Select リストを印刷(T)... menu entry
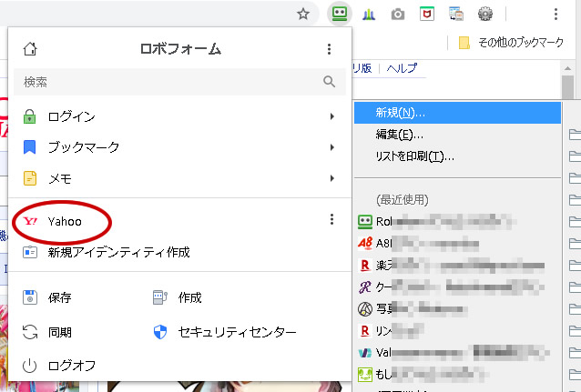The image size is (581, 392). [x=458, y=156]
